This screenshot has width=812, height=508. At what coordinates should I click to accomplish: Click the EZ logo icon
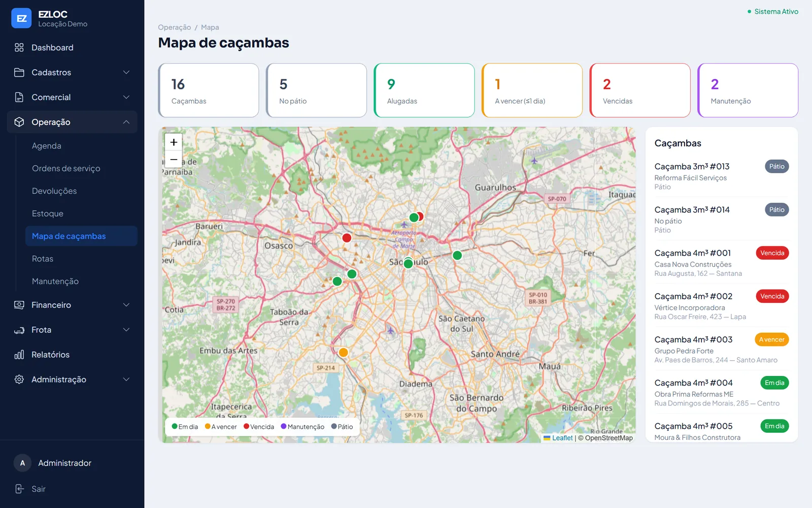click(21, 18)
